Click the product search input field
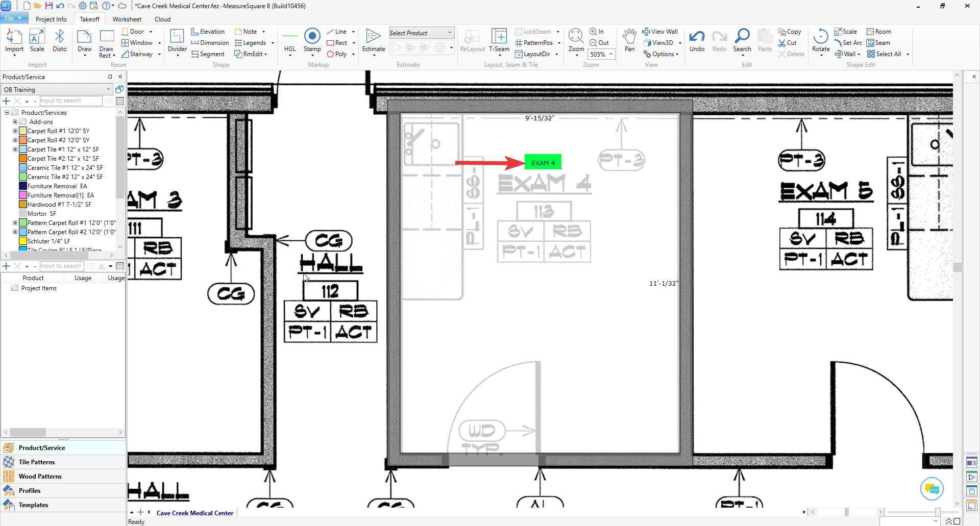The width and height of the screenshot is (980, 526). [71, 101]
